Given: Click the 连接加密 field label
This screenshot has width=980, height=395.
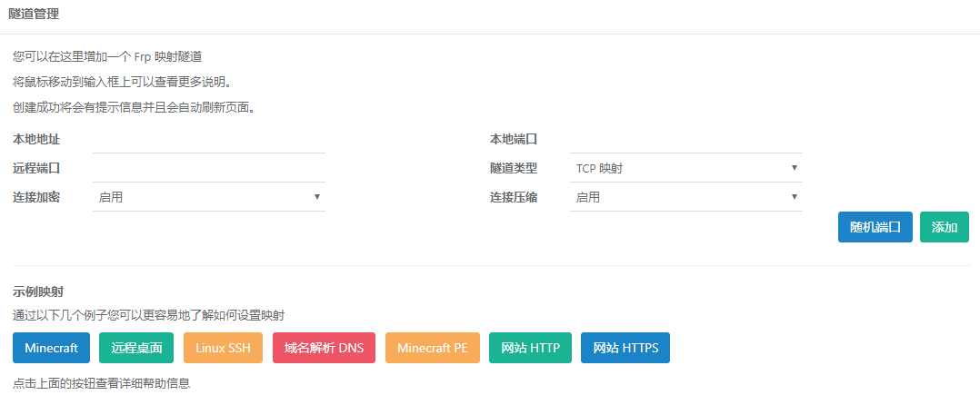Looking at the screenshot, I should pyautogui.click(x=36, y=197).
